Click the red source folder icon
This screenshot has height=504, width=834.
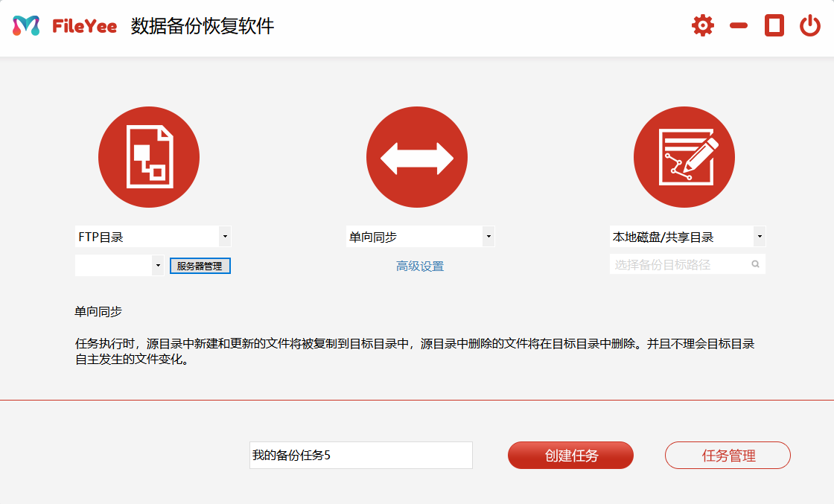pos(149,156)
